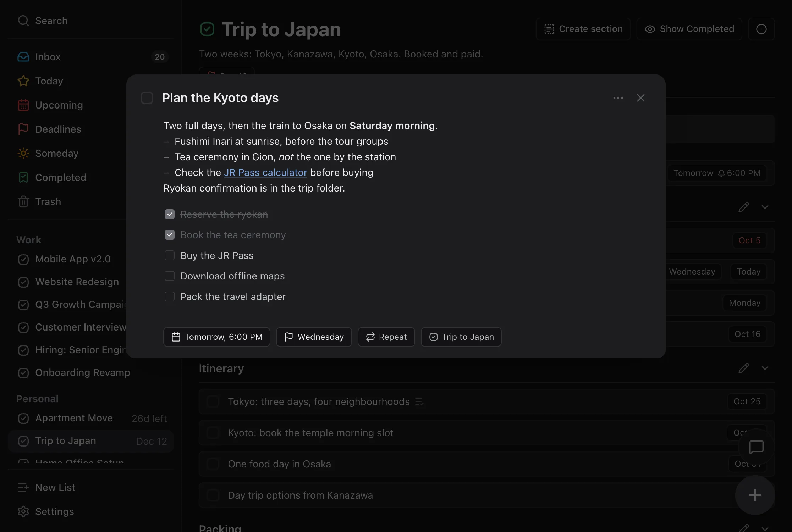Screen dimensions: 792x532
Task: Click notes icon on Tokyo task
Action: pyautogui.click(x=419, y=402)
